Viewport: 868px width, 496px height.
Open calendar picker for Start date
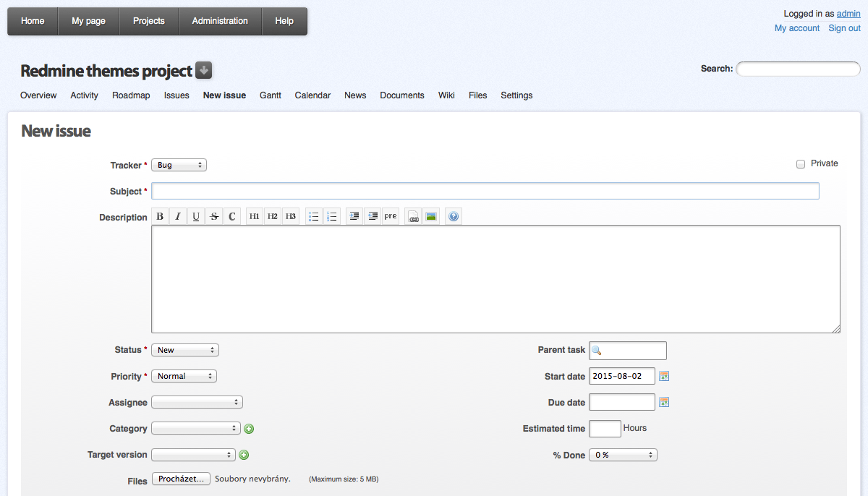[x=664, y=376]
